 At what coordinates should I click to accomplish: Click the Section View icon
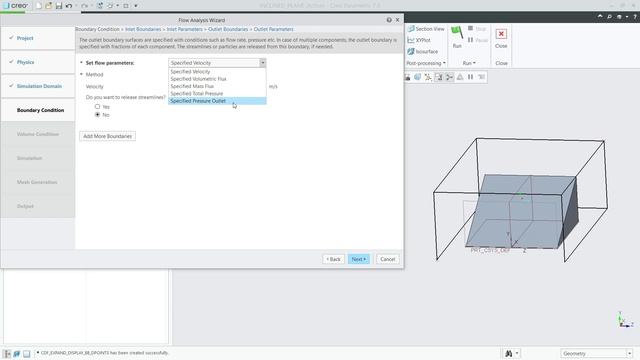click(411, 29)
